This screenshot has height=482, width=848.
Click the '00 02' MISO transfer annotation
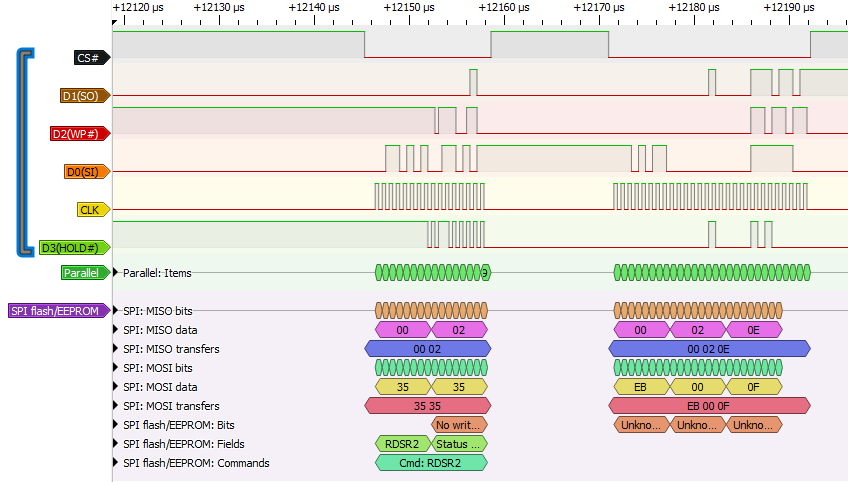click(428, 349)
